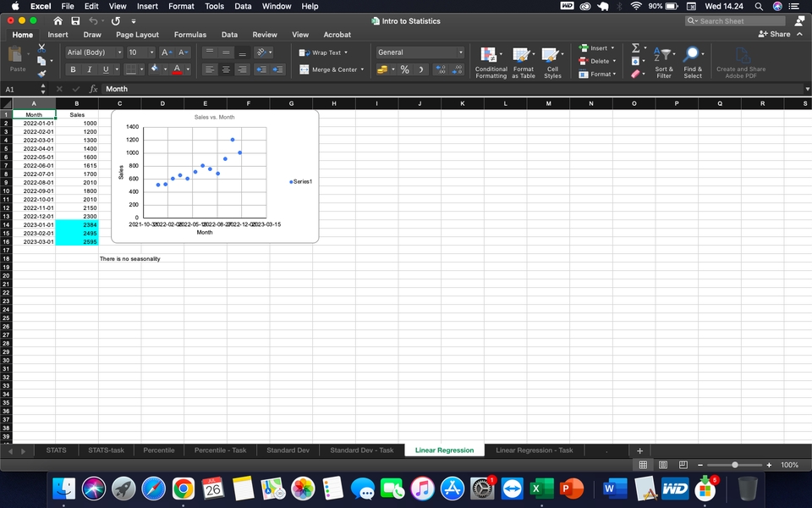Switch to the Formulas ribbon tab
Image resolution: width=812 pixels, height=508 pixels.
pyautogui.click(x=189, y=35)
